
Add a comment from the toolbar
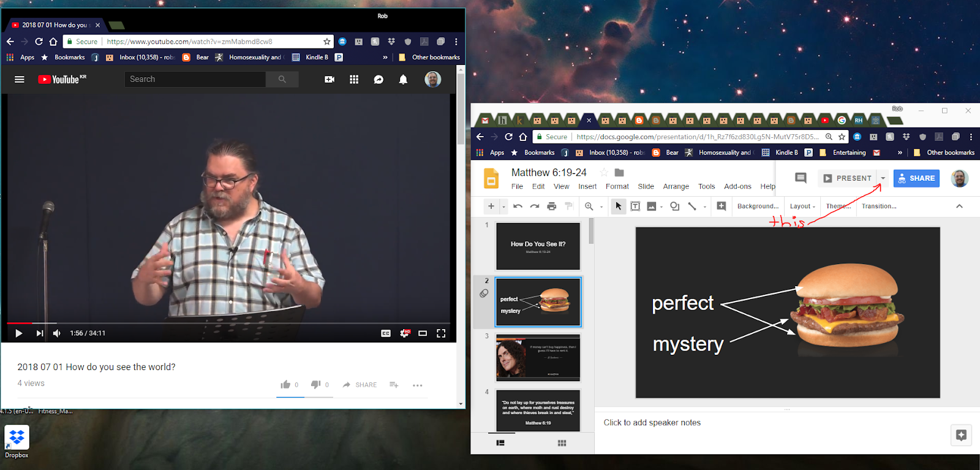tap(722, 207)
